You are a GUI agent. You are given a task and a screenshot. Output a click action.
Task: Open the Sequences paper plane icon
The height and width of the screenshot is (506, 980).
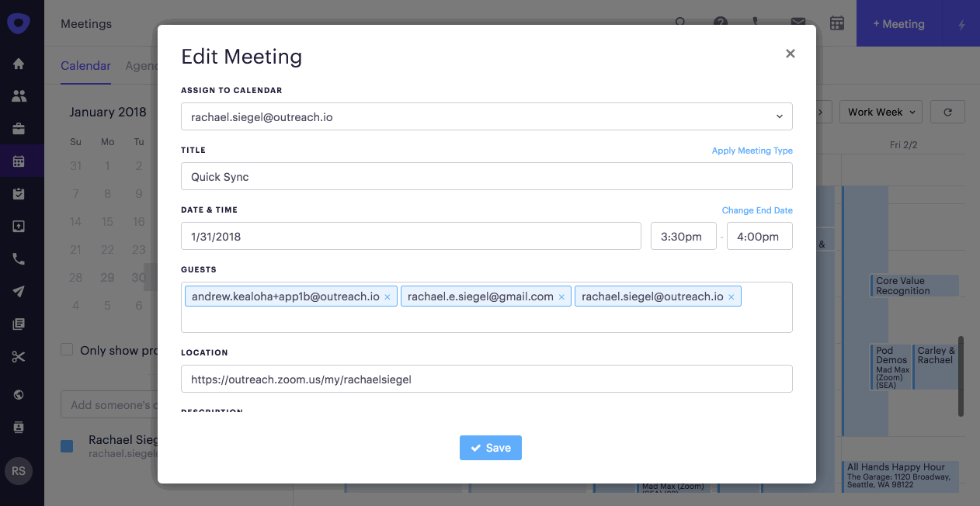(19, 292)
